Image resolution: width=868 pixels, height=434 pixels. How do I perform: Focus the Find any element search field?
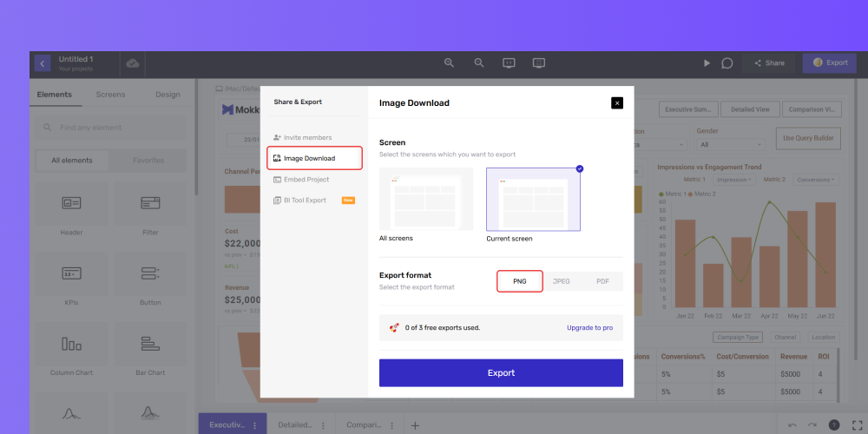(x=111, y=128)
